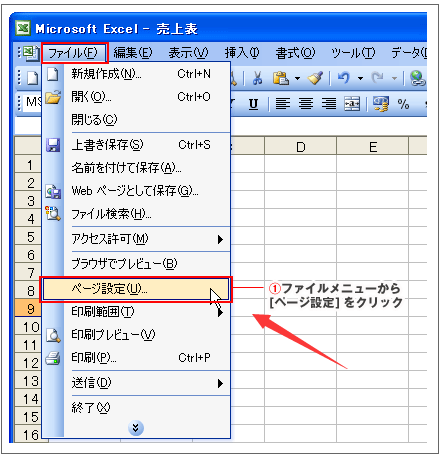Viewport: 445px width, 460px height.
Task: Select 上書き保存(S) menu entry
Action: [137, 145]
